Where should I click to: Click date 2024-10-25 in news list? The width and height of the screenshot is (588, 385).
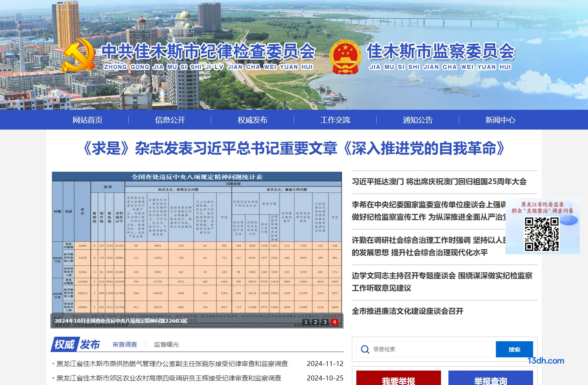pyautogui.click(x=325, y=378)
